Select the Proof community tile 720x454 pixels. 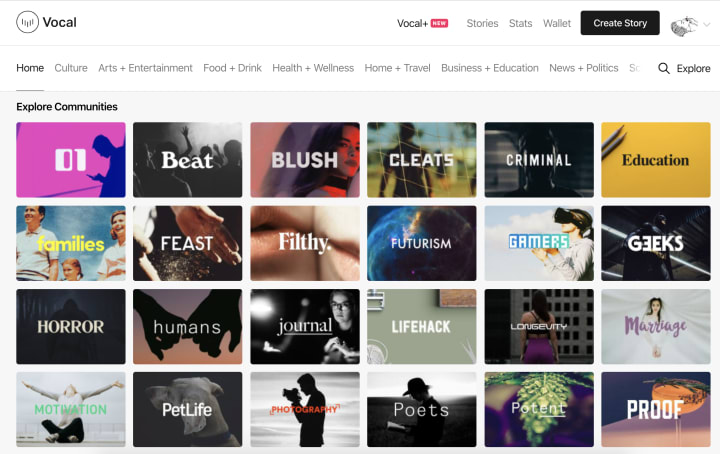(x=656, y=409)
